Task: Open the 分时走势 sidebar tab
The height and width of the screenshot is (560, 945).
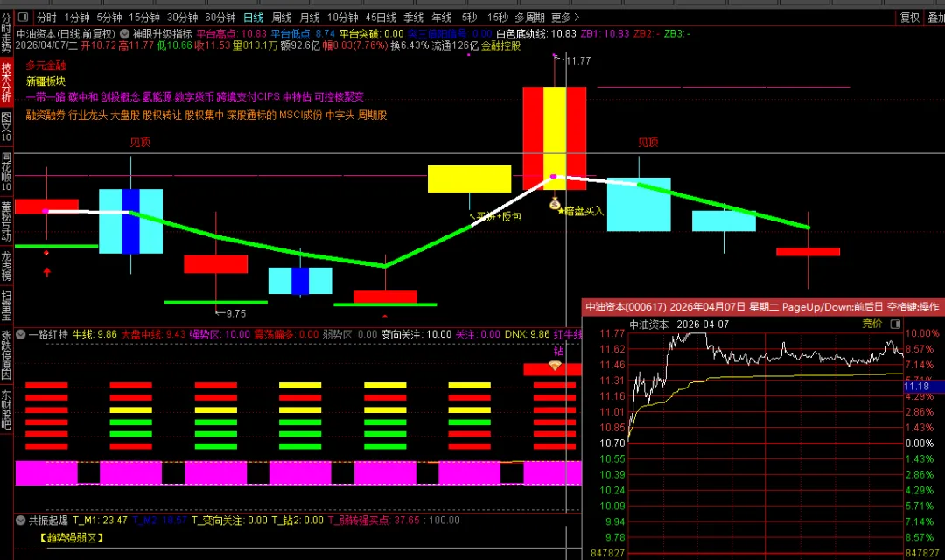Action: point(6,33)
